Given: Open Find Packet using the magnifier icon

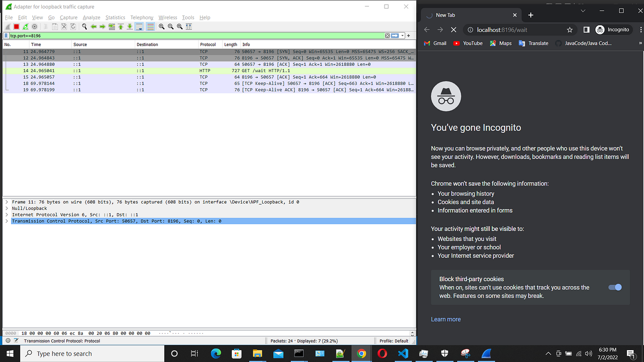Looking at the screenshot, I should pyautogui.click(x=84, y=26).
